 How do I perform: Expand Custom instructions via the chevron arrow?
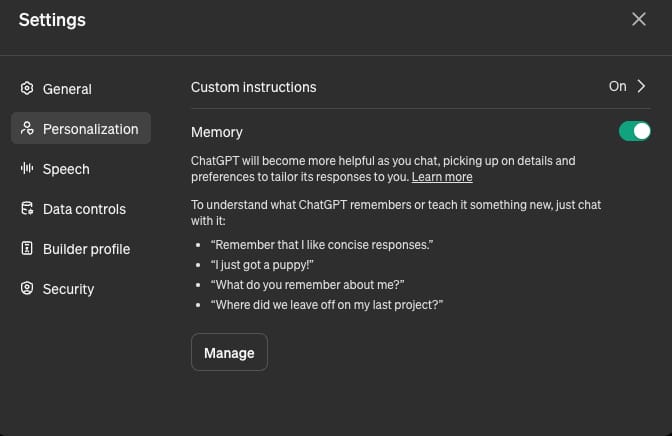(642, 87)
